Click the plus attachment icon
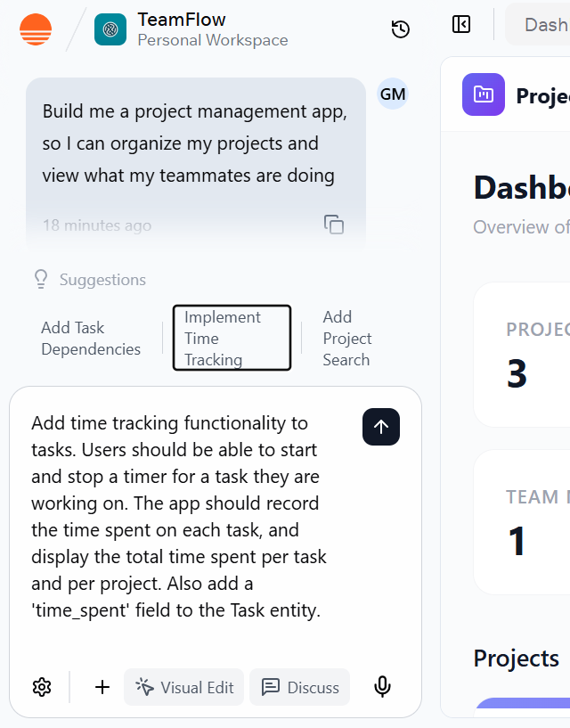 [102, 687]
